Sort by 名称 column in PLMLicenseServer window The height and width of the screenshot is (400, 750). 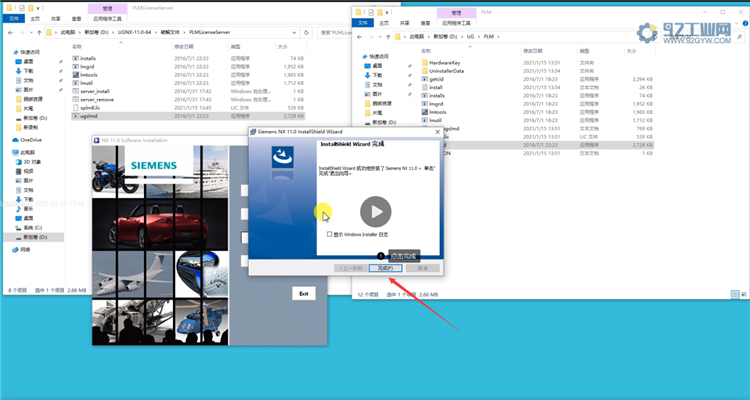77,47
